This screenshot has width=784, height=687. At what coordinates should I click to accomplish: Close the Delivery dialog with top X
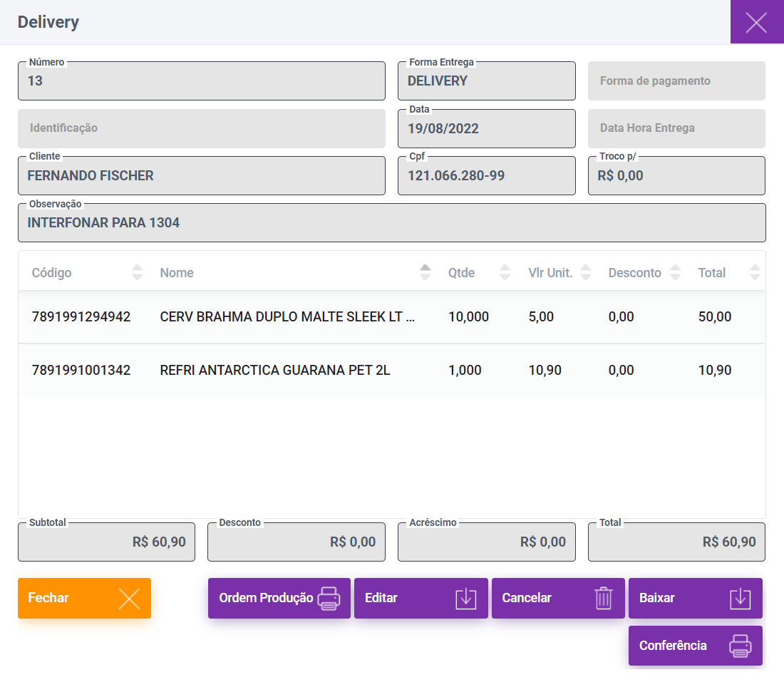[x=756, y=22]
